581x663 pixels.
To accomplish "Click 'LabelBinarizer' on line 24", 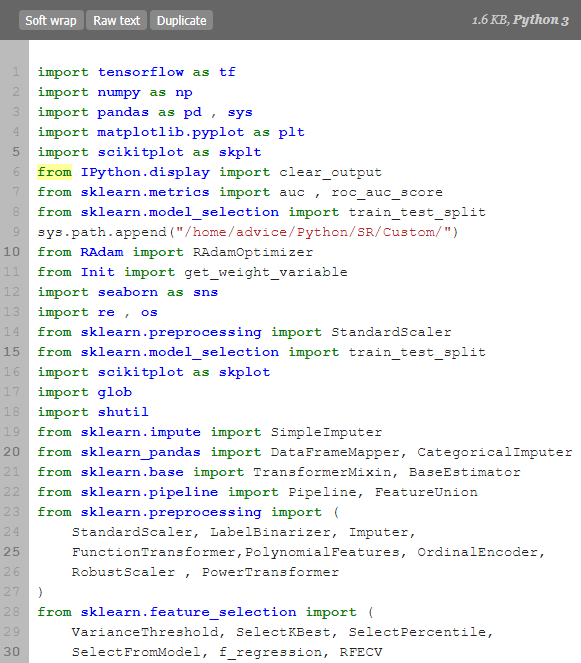I will 270,532.
